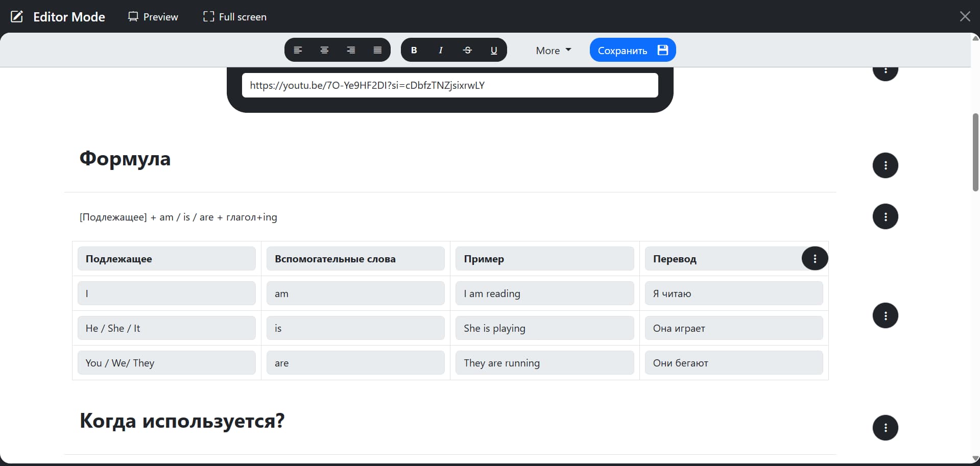Image resolution: width=980 pixels, height=466 pixels.
Task: Close the editor with the X icon
Action: point(965,16)
